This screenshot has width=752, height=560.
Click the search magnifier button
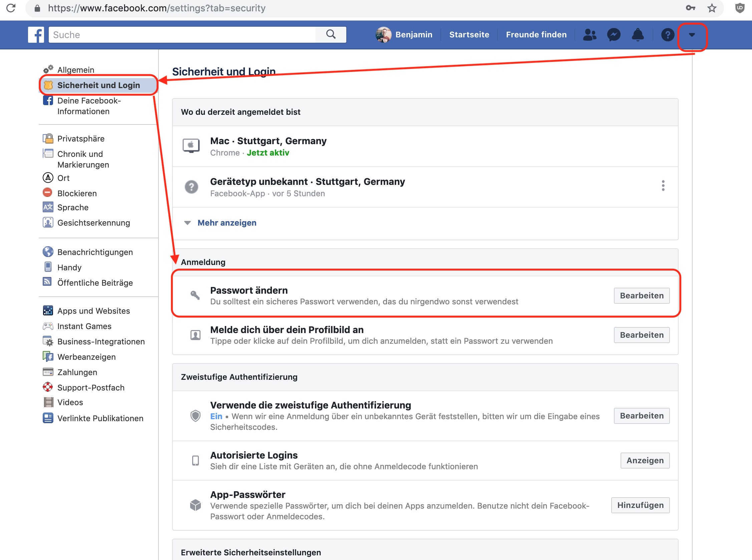331,34
